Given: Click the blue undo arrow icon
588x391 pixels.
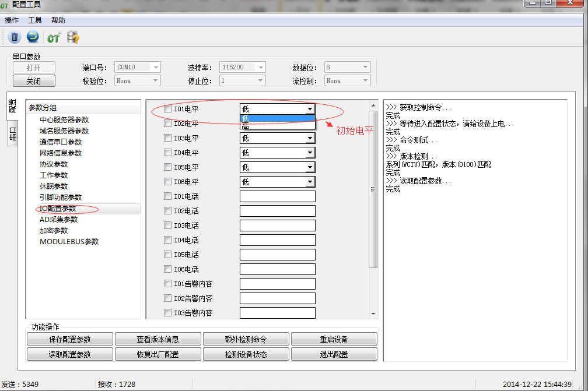Looking at the screenshot, I should coord(33,37).
